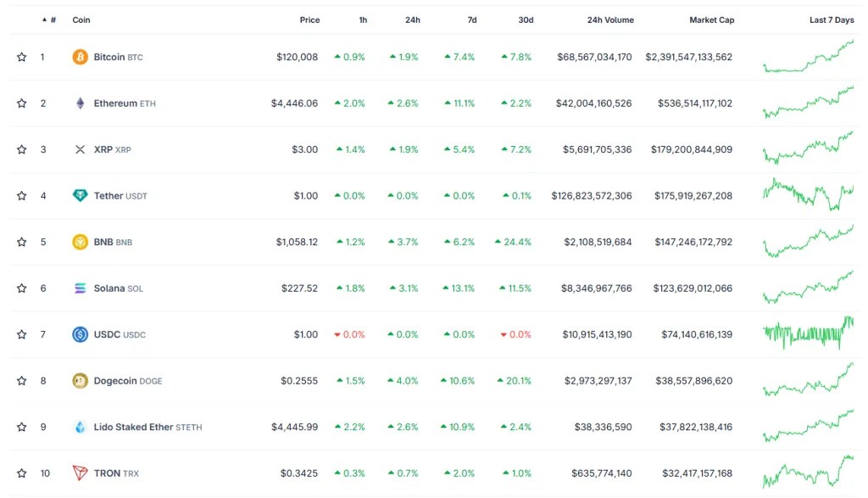This screenshot has width=868, height=498.
Task: Favorite Bitcoin with the star toggle
Action: 21,58
